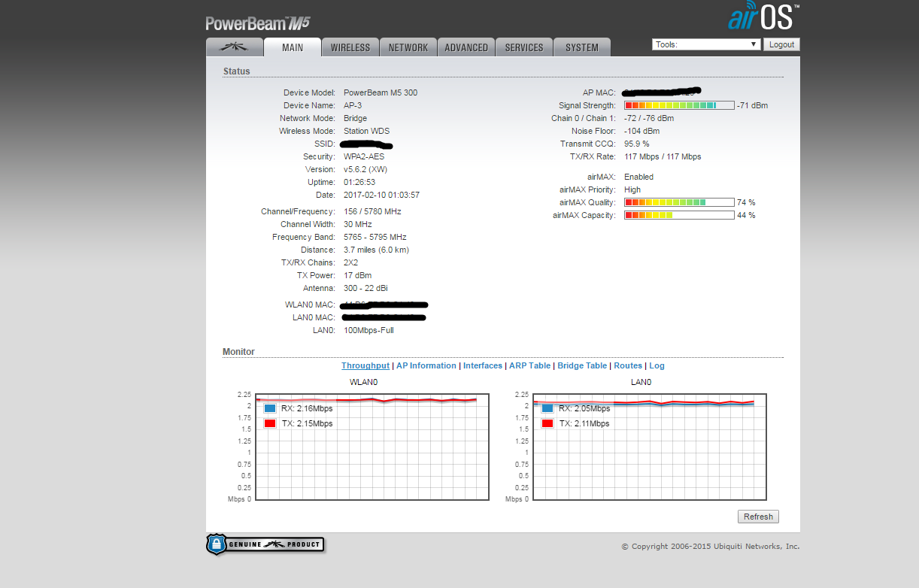Image resolution: width=919 pixels, height=588 pixels.
Task: Select chain value -72 / -76 dBm
Action: (x=649, y=118)
